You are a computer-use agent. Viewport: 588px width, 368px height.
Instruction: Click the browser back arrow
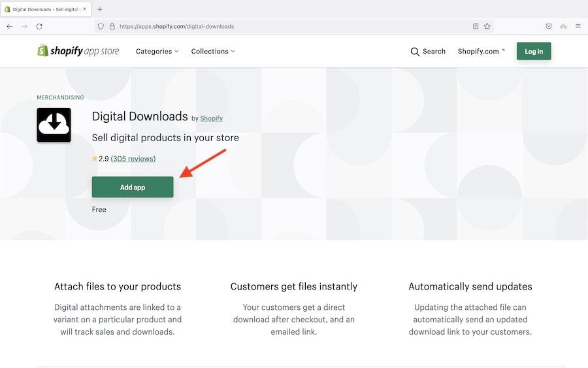(10, 26)
